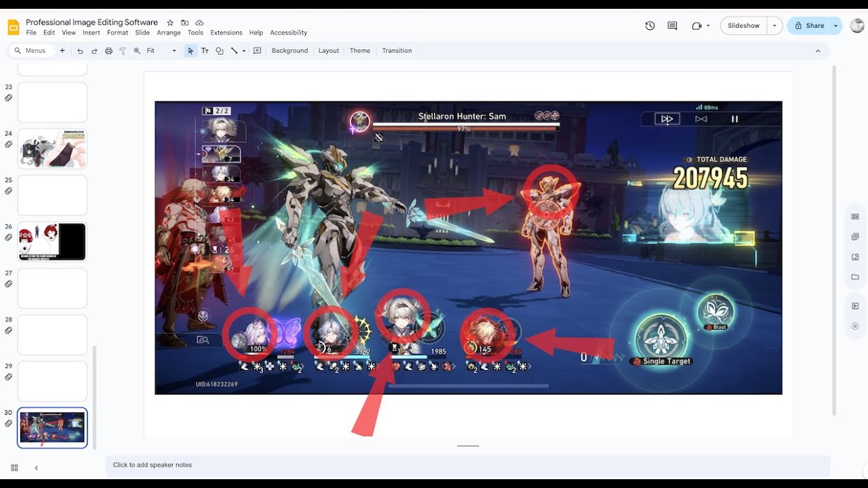Click the Layout button in the toolbar
This screenshot has height=488, width=868.
[x=329, y=51]
